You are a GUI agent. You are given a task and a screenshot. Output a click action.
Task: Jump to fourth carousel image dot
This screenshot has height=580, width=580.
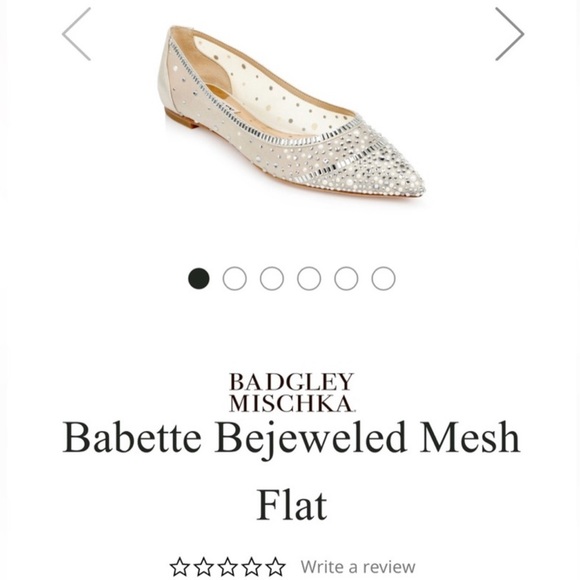pyautogui.click(x=309, y=279)
